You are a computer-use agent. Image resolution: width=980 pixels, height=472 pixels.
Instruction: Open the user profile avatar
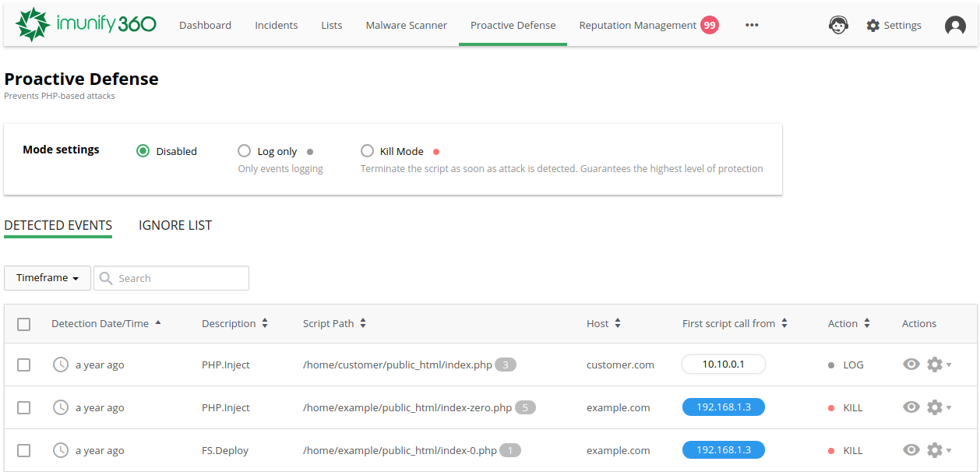955,26
